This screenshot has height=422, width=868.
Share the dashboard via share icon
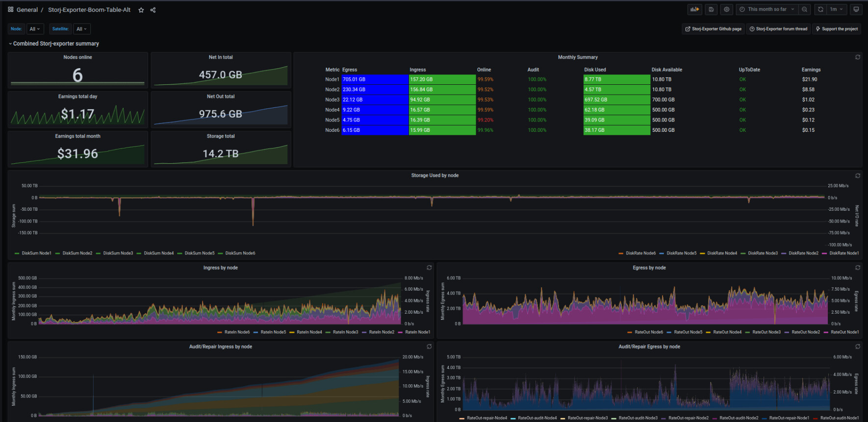coord(153,10)
